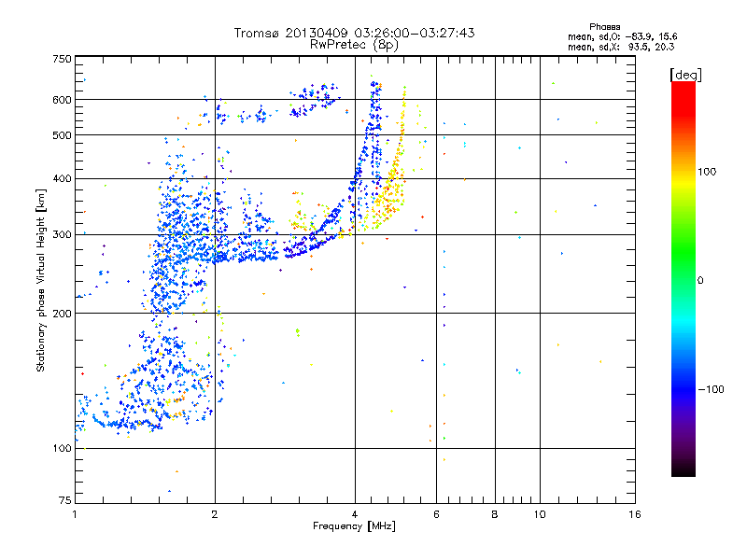Click x-axis tick label '8'
747x560 pixels.
pyautogui.click(x=495, y=514)
